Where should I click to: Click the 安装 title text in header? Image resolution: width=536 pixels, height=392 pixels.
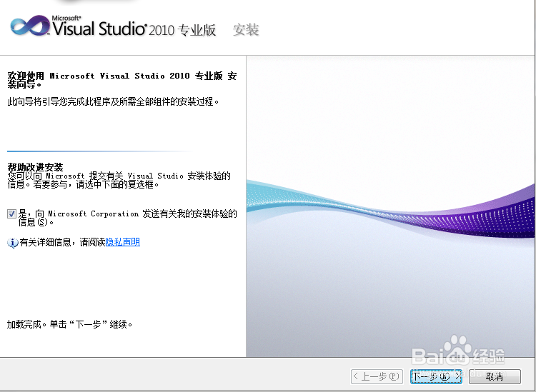(246, 30)
